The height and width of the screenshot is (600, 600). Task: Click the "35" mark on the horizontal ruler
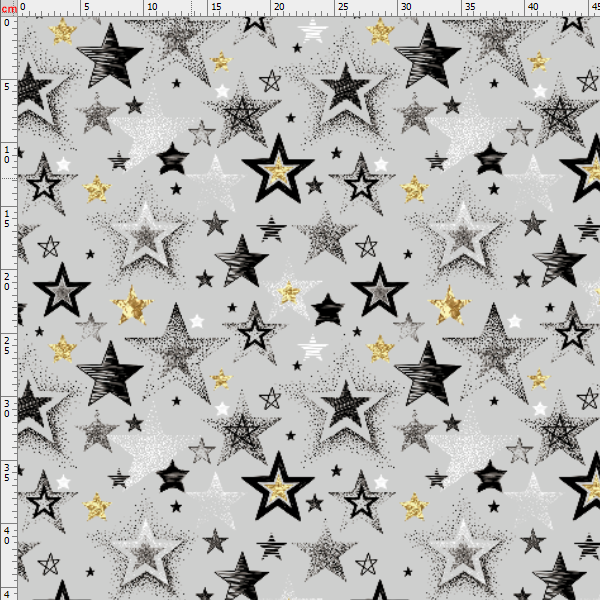[470, 7]
